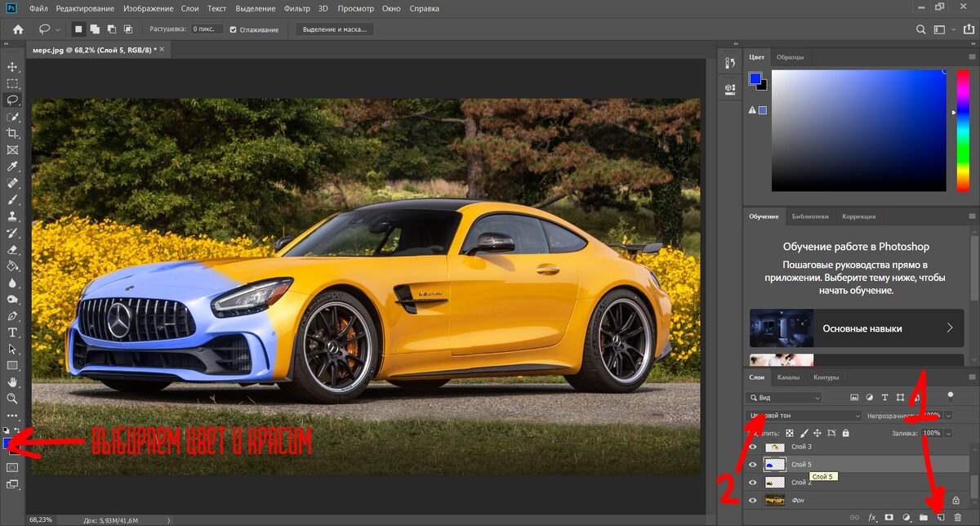
Task: Select the Crop tool
Action: tap(12, 133)
